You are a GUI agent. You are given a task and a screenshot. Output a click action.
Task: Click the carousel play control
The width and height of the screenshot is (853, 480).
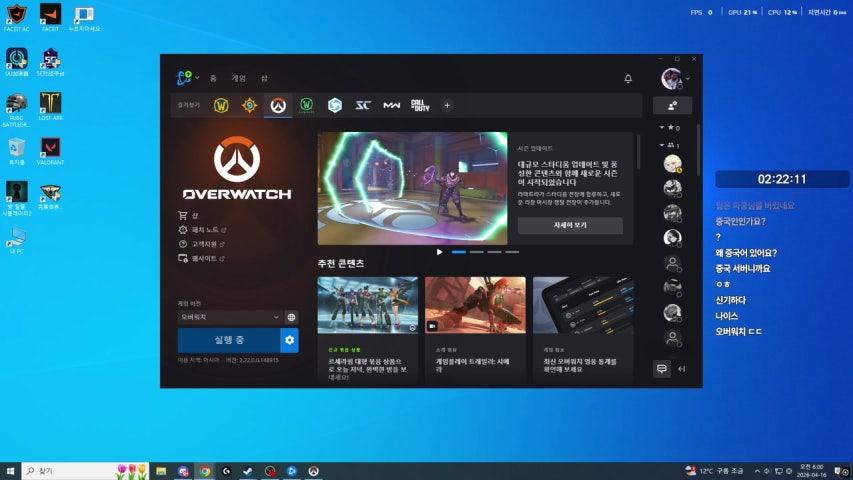pos(439,252)
